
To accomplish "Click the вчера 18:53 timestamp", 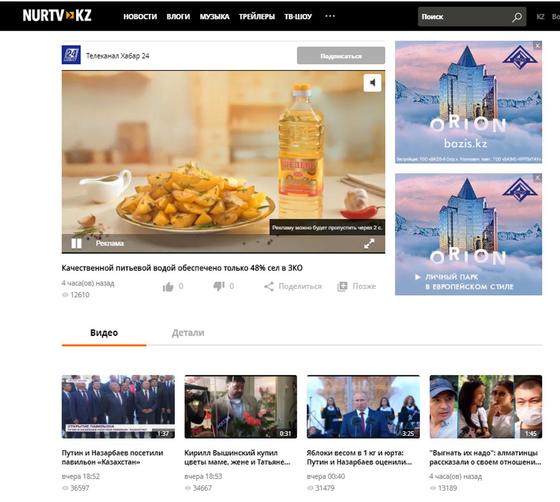I will (203, 476).
